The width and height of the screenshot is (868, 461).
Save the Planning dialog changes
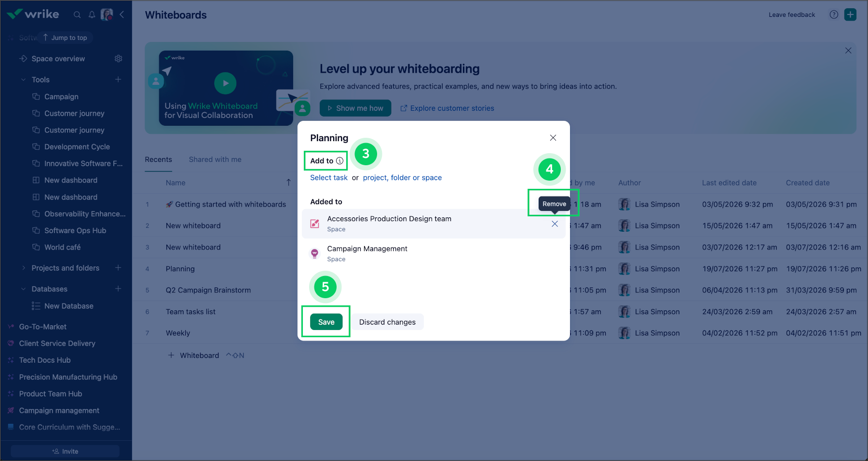click(x=326, y=322)
